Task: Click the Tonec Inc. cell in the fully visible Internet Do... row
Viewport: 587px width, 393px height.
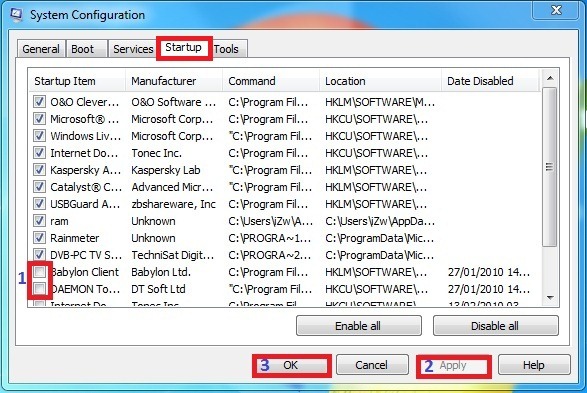Action: pyautogui.click(x=156, y=153)
